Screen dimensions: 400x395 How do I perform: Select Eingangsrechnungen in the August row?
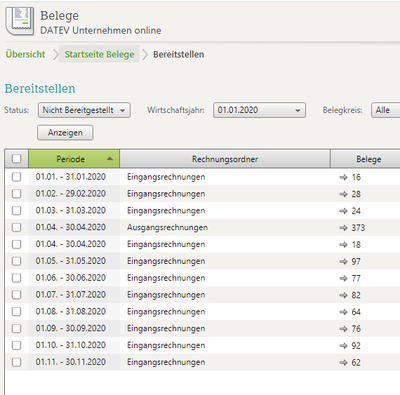pyautogui.click(x=166, y=312)
